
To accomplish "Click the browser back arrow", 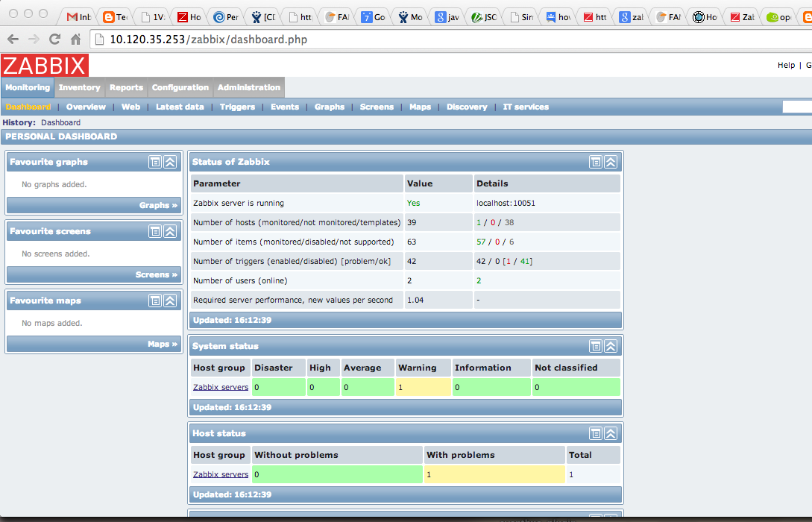I will 13,40.
